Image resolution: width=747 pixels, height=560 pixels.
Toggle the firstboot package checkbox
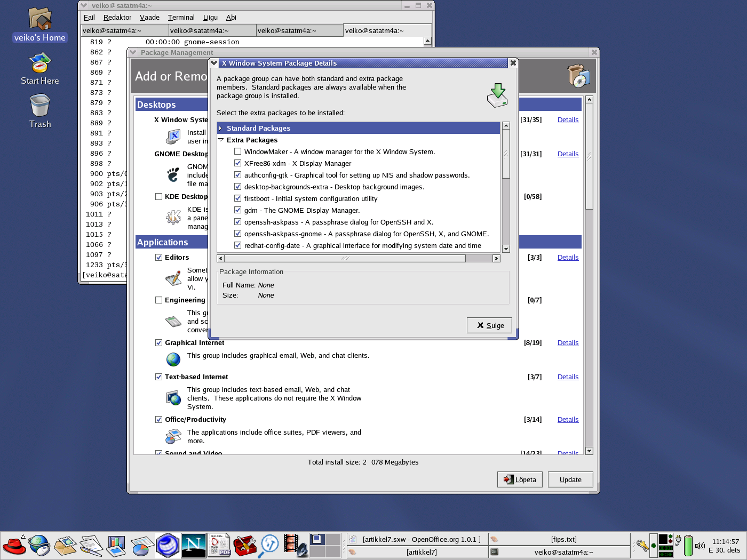point(238,198)
